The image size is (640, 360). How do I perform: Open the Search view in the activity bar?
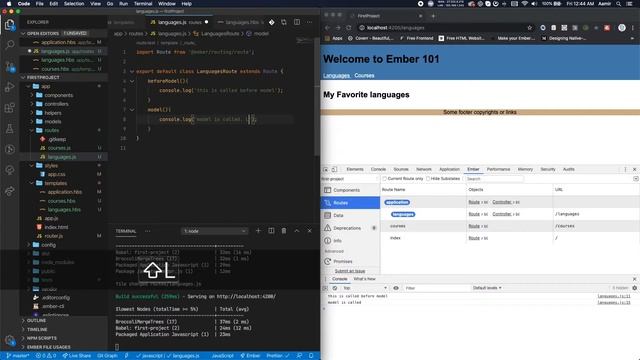coord(9,44)
